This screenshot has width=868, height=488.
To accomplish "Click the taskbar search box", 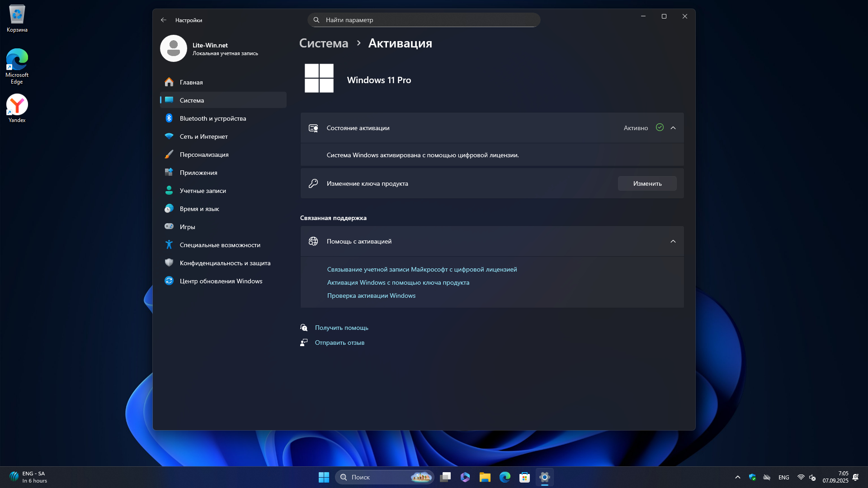I will click(385, 477).
